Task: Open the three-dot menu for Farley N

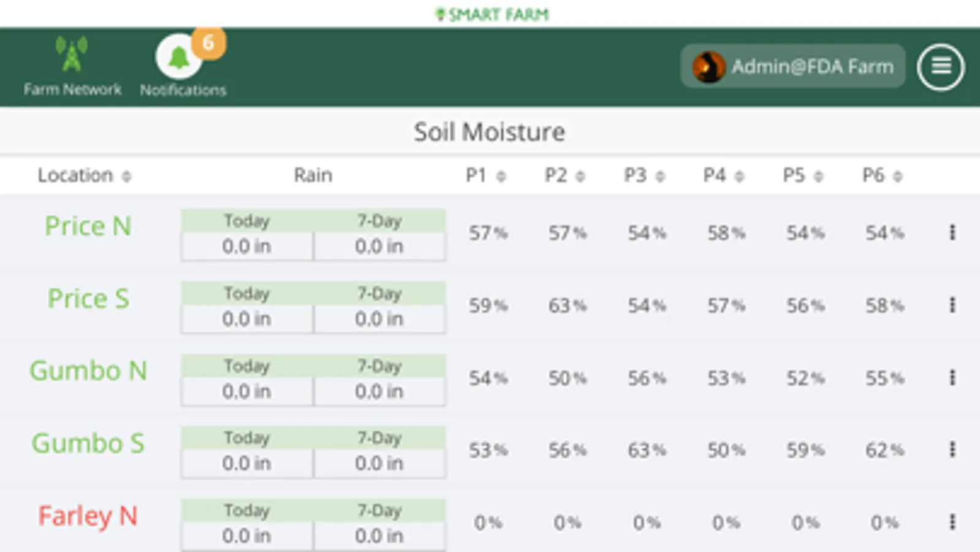Action: tap(952, 522)
